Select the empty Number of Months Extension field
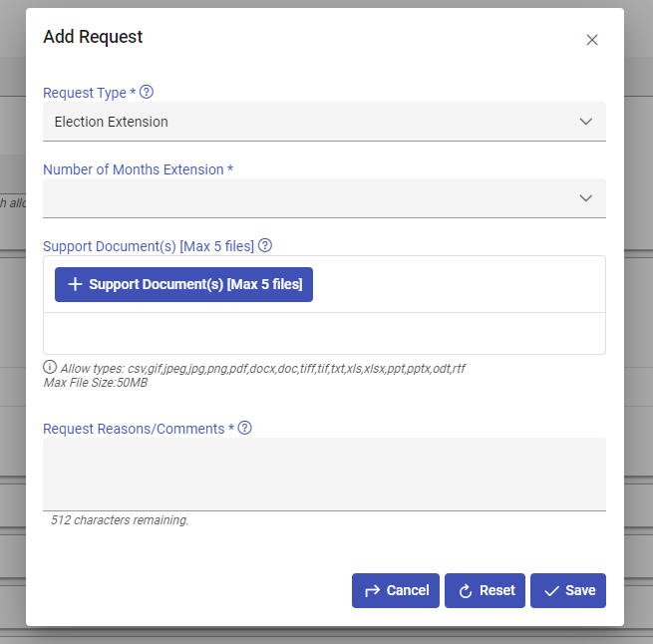The height and width of the screenshot is (644, 653). click(309, 198)
